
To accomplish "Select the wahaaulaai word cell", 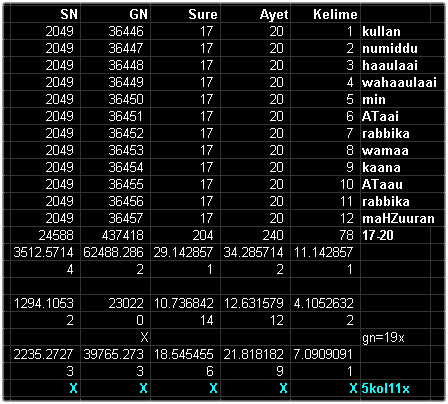I will click(399, 83).
